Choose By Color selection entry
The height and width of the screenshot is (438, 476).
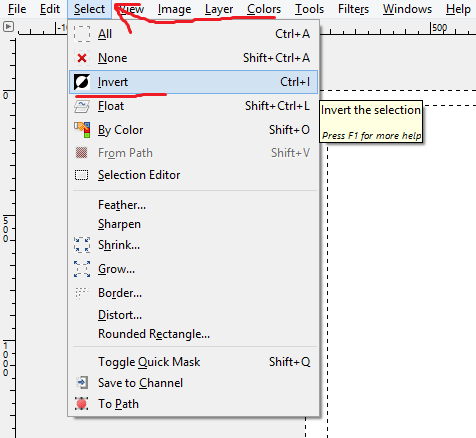(193, 130)
